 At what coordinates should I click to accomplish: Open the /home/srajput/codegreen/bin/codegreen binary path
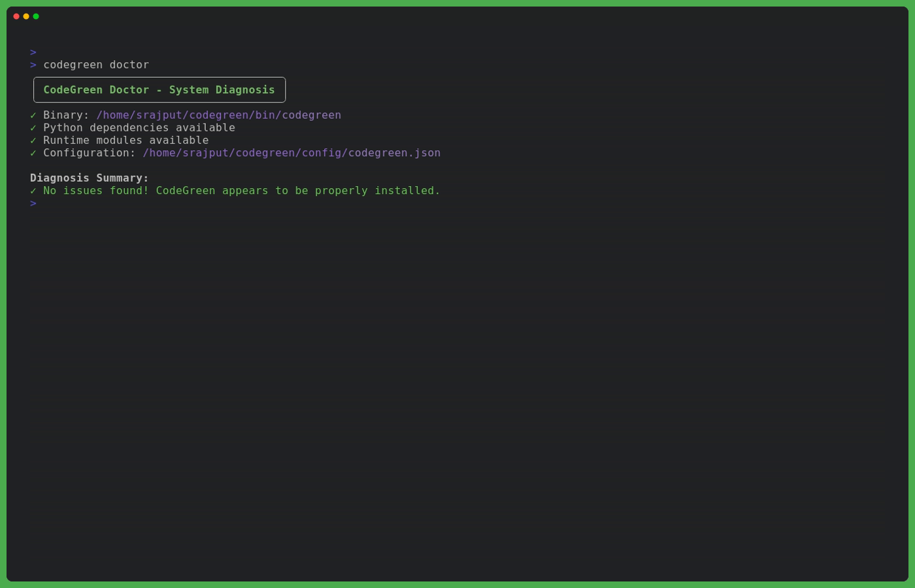[x=218, y=115]
